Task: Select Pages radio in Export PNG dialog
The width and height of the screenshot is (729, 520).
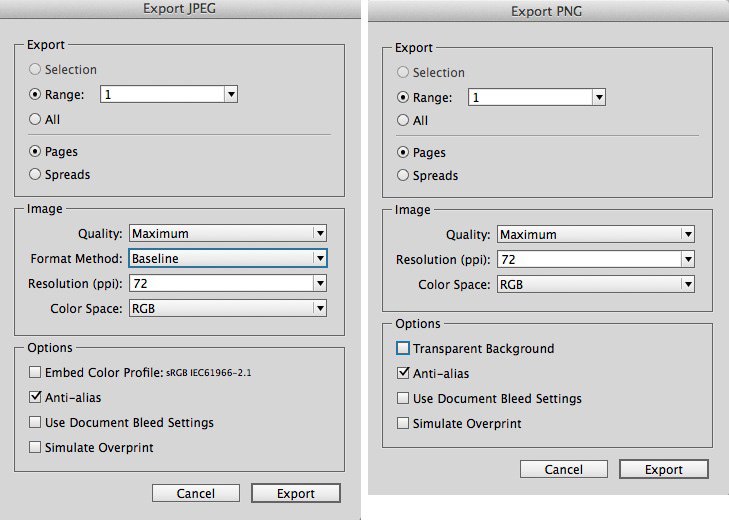Action: [403, 152]
